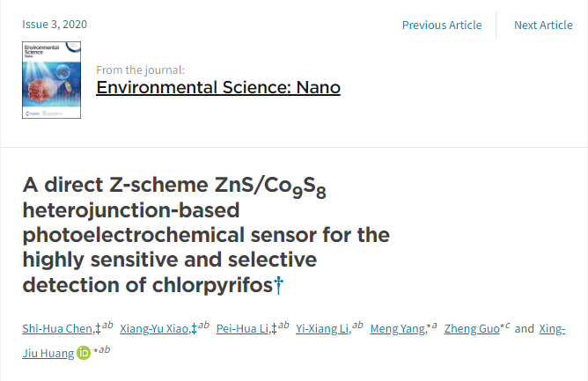Open Meng Yang author link

pyautogui.click(x=398, y=328)
